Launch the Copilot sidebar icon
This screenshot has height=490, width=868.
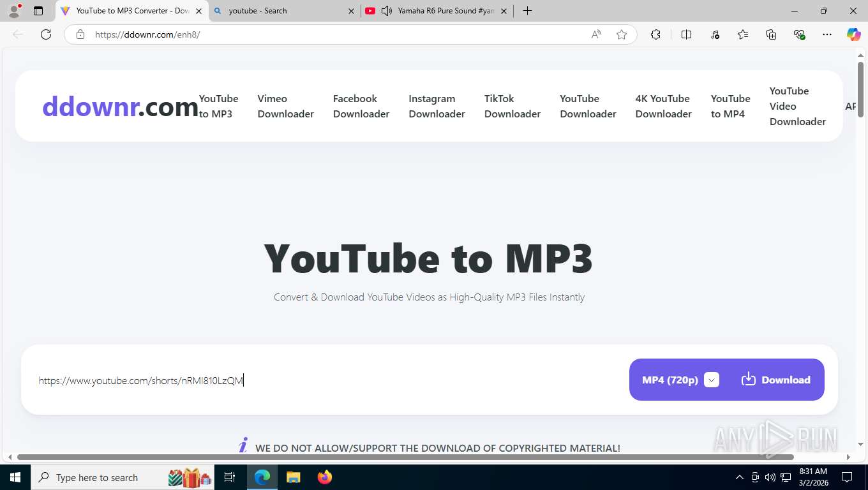point(853,34)
